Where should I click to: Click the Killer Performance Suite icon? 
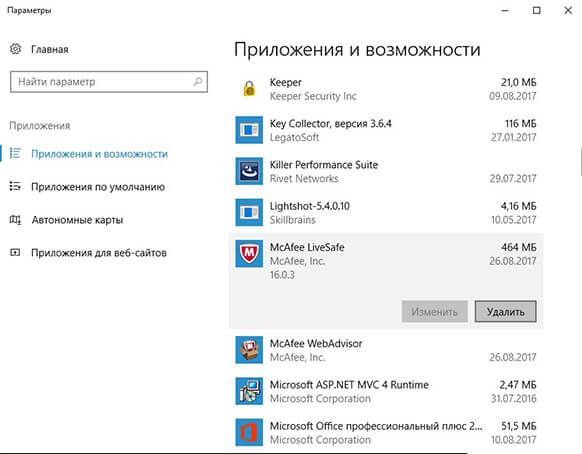click(x=249, y=171)
